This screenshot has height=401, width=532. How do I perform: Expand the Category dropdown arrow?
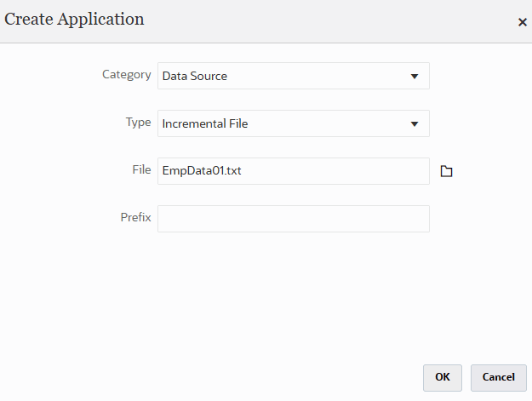coord(415,76)
